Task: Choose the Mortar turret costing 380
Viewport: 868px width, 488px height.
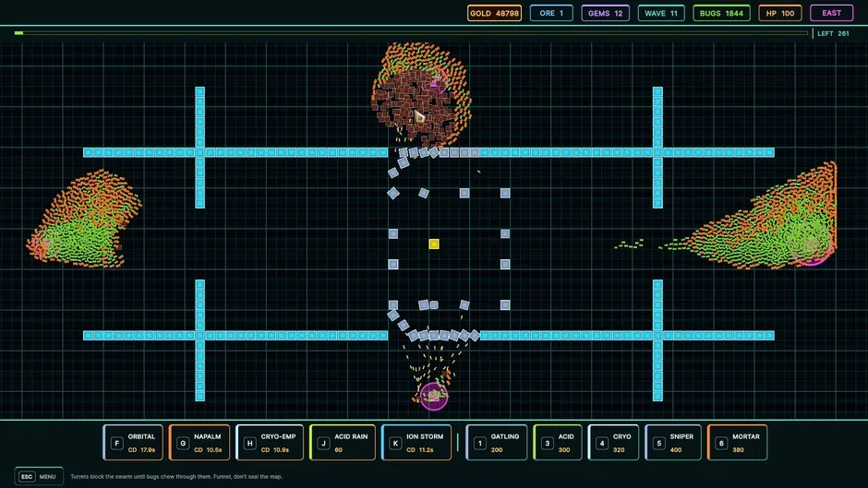Action: [738, 443]
